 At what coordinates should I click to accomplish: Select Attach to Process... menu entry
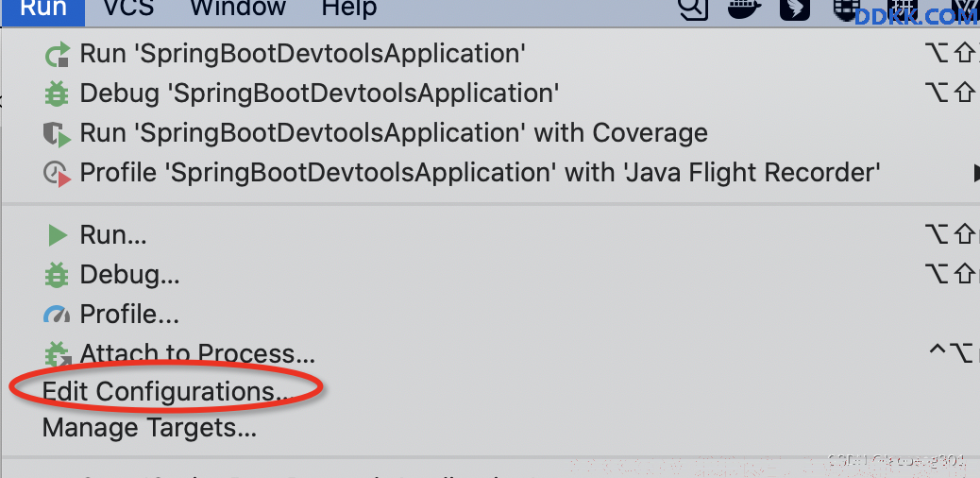pyautogui.click(x=197, y=354)
